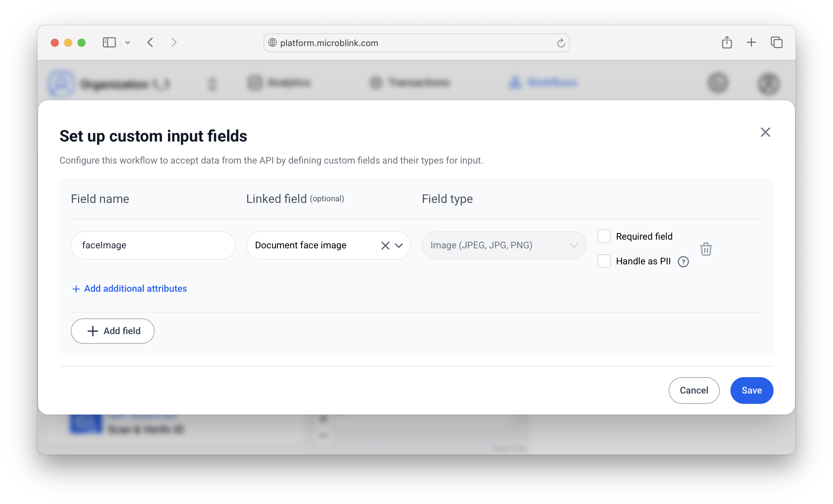The width and height of the screenshot is (833, 504).
Task: Click the Safari back navigation arrow
Action: click(x=150, y=43)
